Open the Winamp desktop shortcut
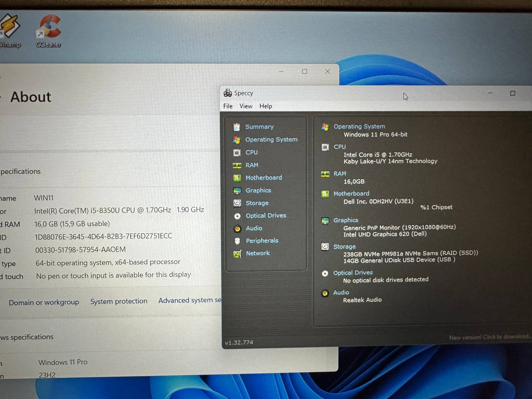 [10, 31]
